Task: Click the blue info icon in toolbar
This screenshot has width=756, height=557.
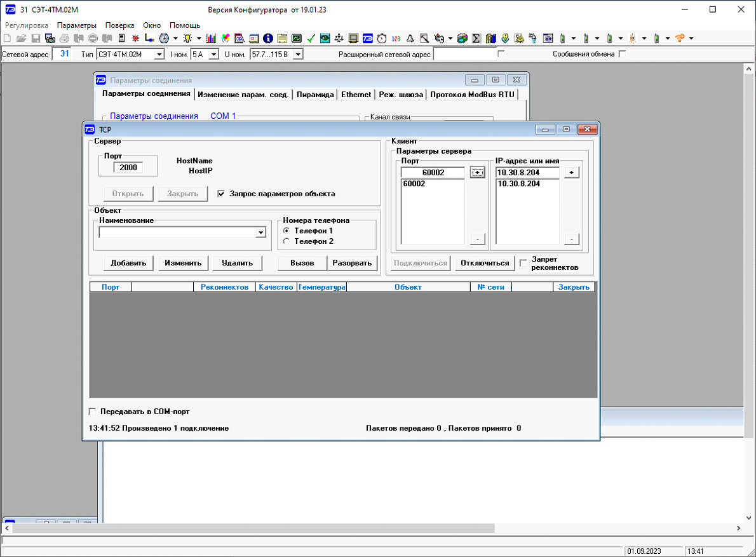Action: [267, 38]
